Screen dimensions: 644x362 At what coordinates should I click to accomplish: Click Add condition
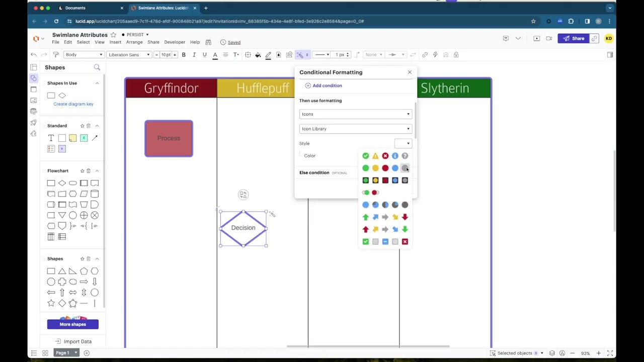point(324,85)
